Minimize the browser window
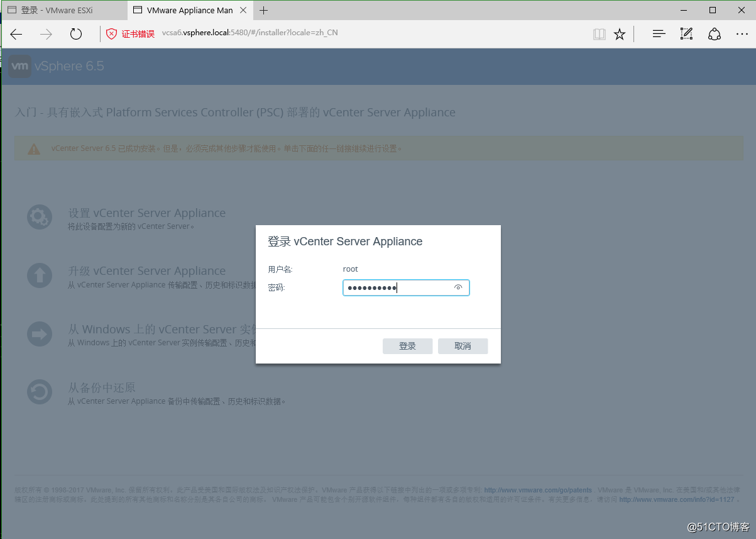This screenshot has width=756, height=539. pos(683,10)
